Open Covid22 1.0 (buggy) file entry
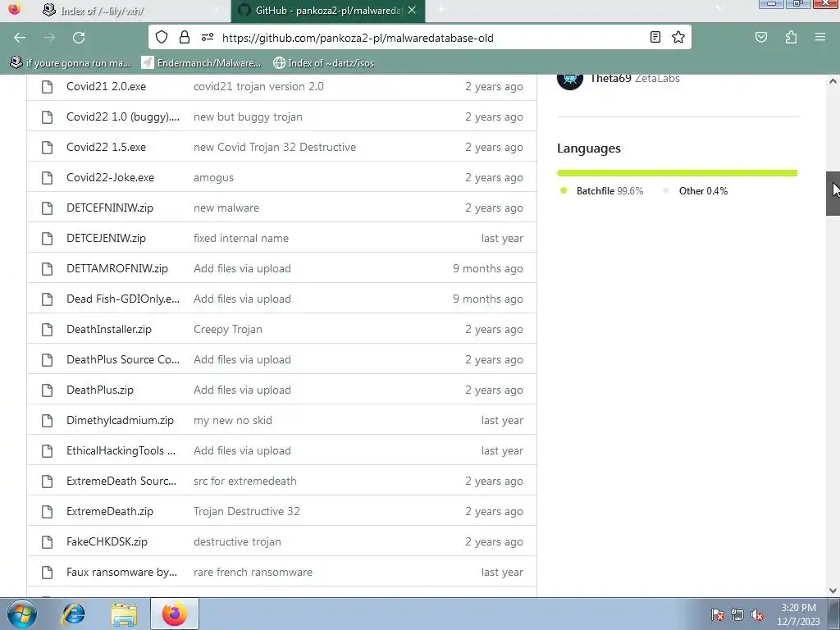Screen dimensions: 840x630 click(x=123, y=116)
